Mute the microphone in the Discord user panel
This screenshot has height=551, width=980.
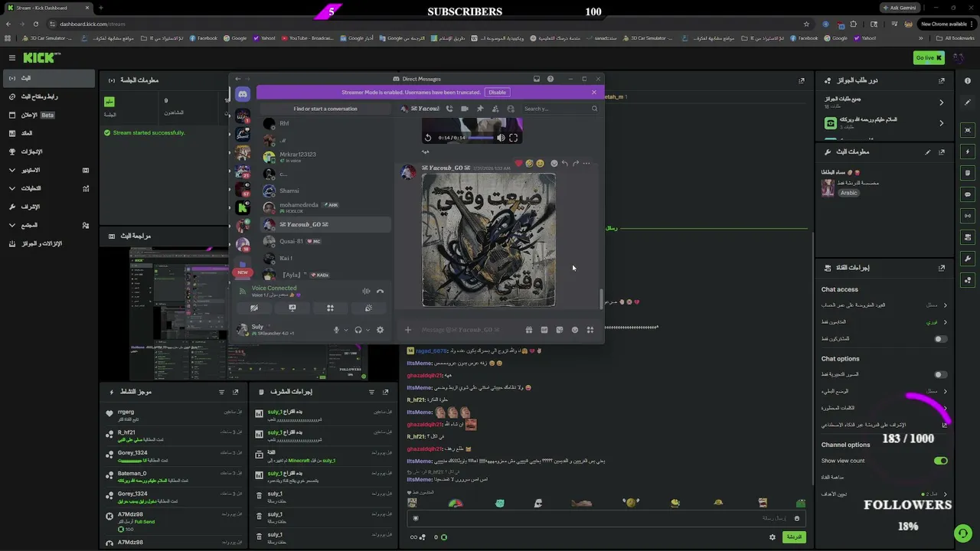[335, 330]
